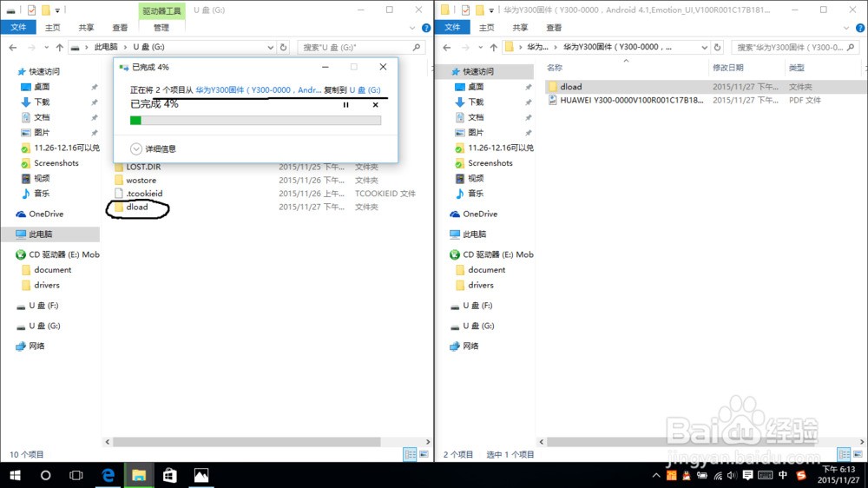Open OneDrive in left window sidebar

click(46, 214)
